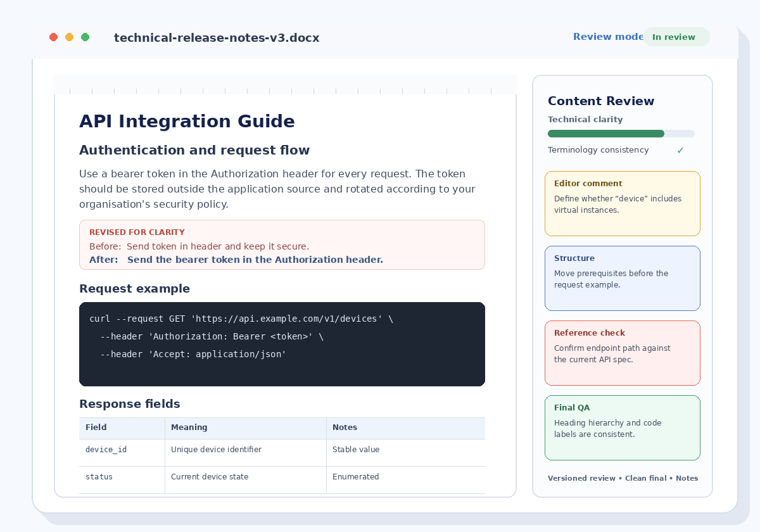Viewport: 760px width, 532px height.
Task: Click the yellow minimize window dot
Action: coord(70,37)
